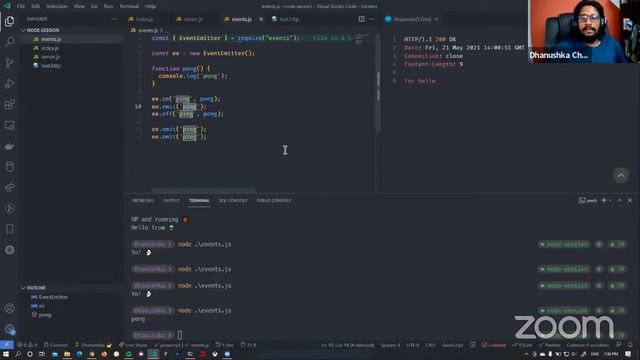Open File Explorer from Windows taskbar

(67, 354)
